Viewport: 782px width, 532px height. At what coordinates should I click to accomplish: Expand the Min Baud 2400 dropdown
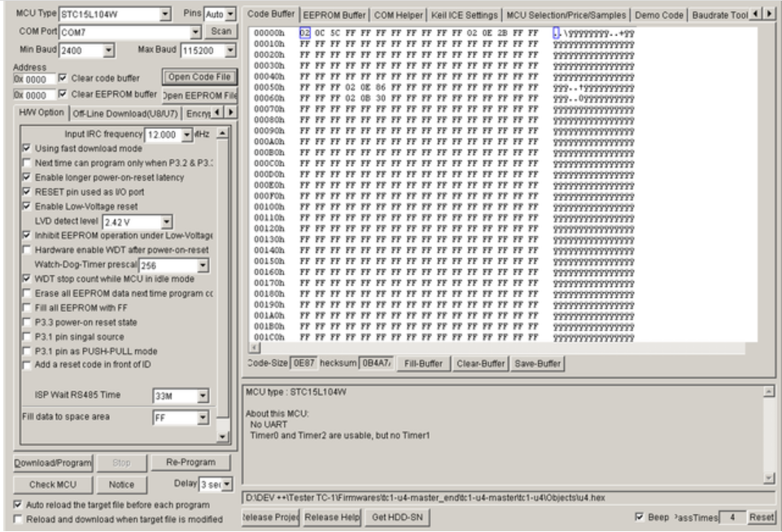tap(109, 50)
